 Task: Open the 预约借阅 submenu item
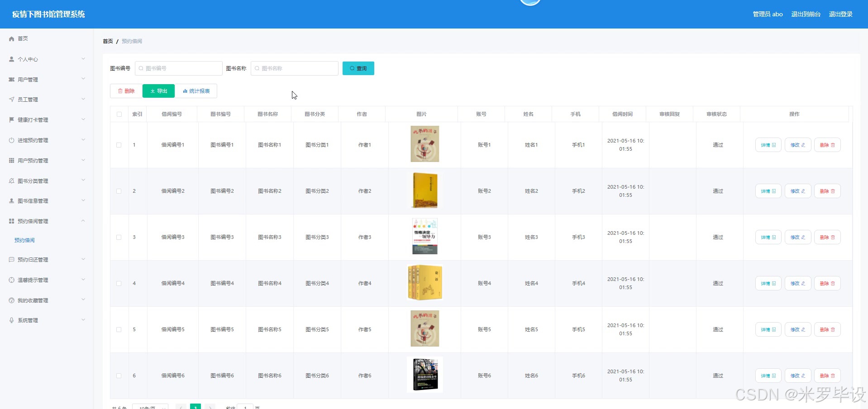point(25,240)
